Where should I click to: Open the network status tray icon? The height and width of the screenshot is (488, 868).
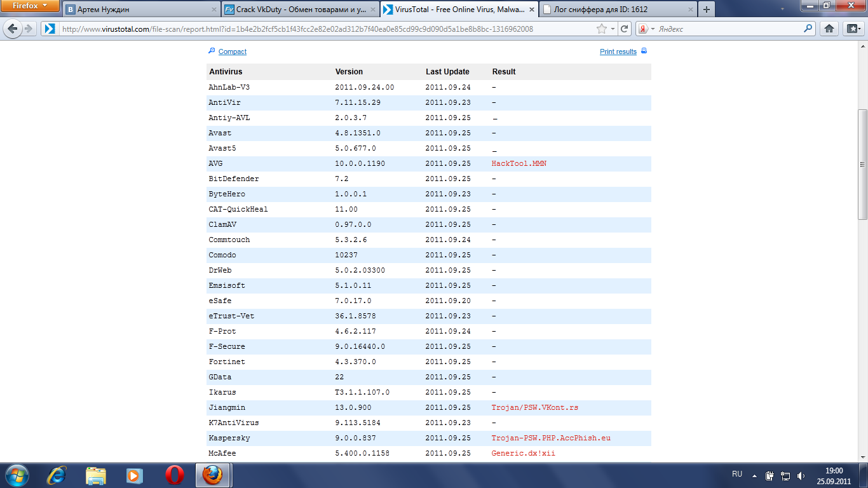[785, 475]
